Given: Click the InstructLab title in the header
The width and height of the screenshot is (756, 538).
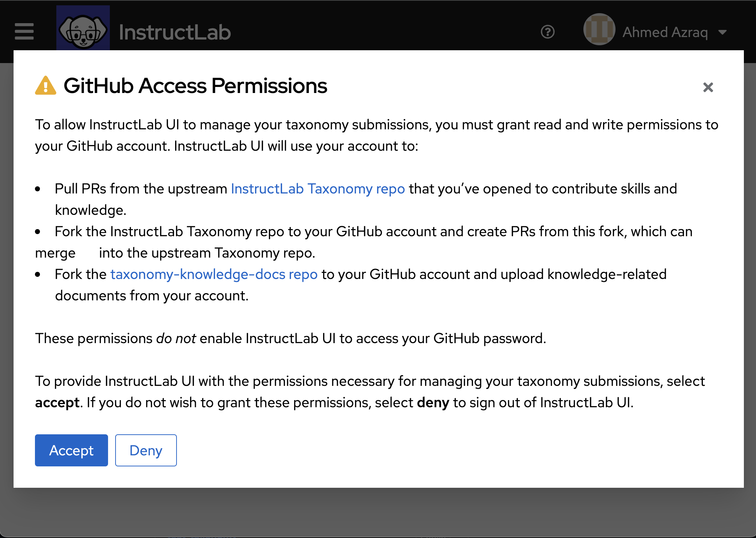Looking at the screenshot, I should (x=175, y=32).
